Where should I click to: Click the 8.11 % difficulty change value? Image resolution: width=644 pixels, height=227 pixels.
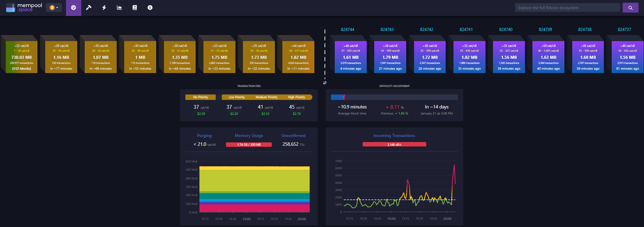395,107
